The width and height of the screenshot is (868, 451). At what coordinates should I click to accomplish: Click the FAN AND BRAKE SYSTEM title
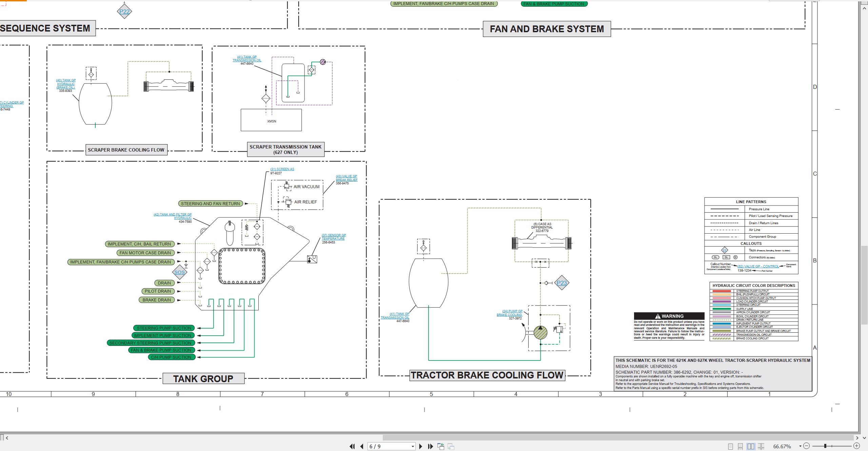click(x=547, y=29)
